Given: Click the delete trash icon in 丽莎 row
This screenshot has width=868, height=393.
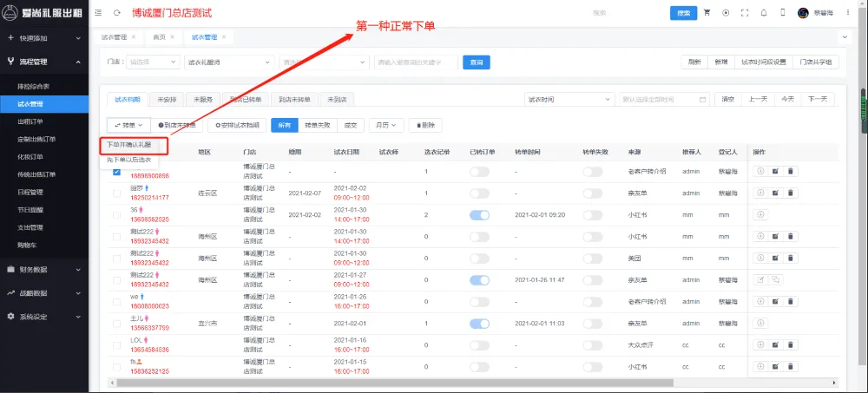Looking at the screenshot, I should [x=790, y=193].
